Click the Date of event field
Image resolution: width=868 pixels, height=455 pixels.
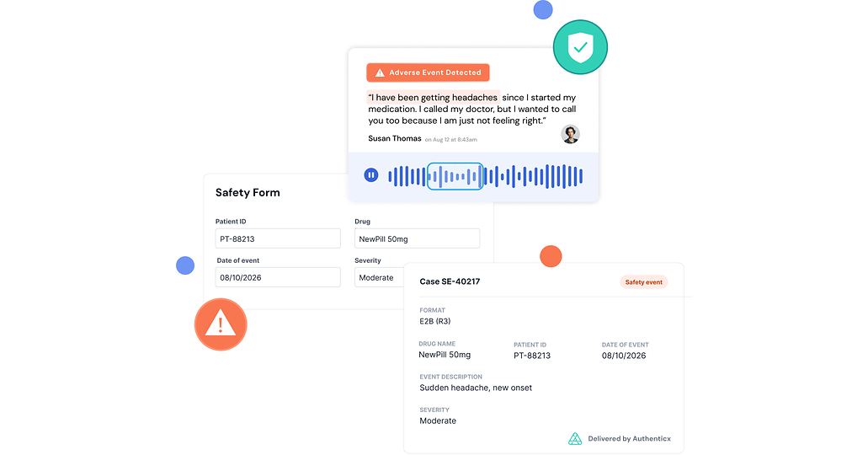[x=278, y=277]
